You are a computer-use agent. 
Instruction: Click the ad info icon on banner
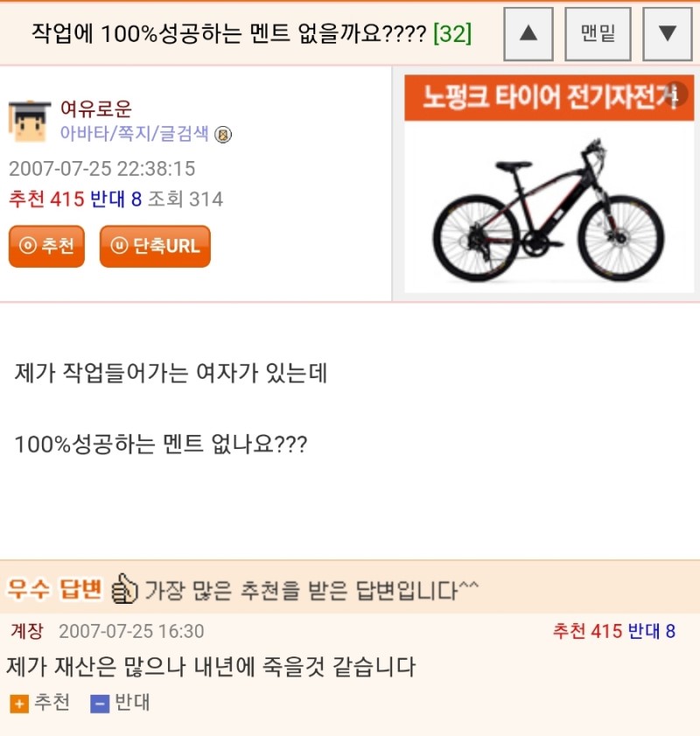(675, 94)
